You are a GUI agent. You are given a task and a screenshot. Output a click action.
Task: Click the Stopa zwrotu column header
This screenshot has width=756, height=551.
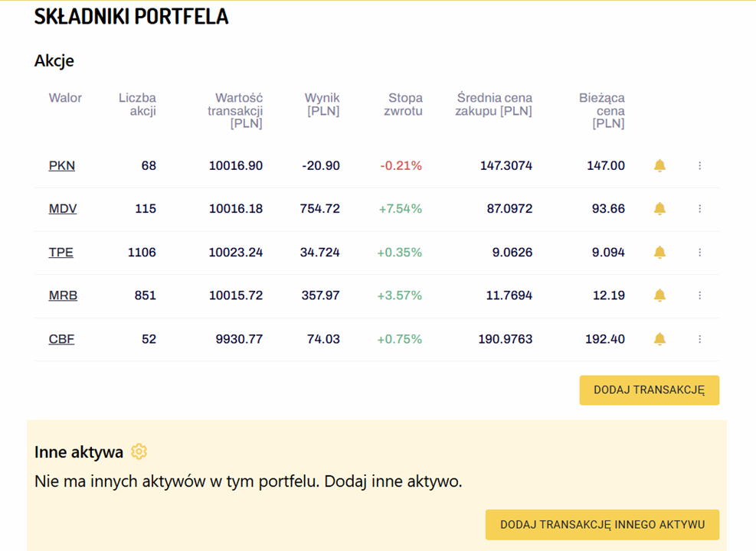pyautogui.click(x=404, y=104)
